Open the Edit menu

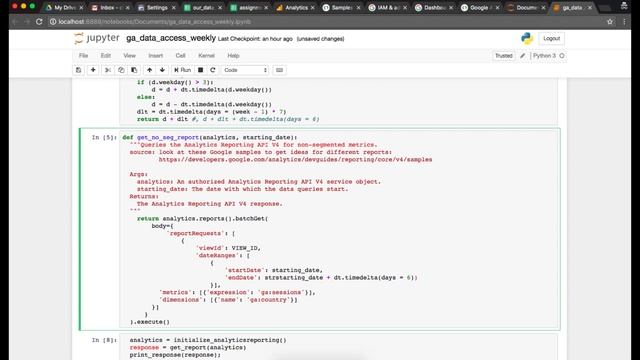tap(106, 56)
